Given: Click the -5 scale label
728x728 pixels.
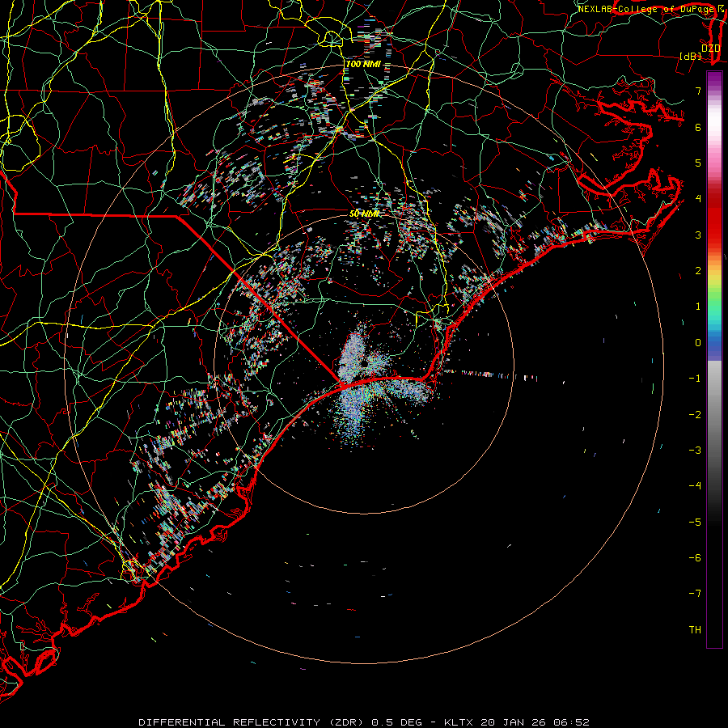Looking at the screenshot, I should (x=695, y=523).
